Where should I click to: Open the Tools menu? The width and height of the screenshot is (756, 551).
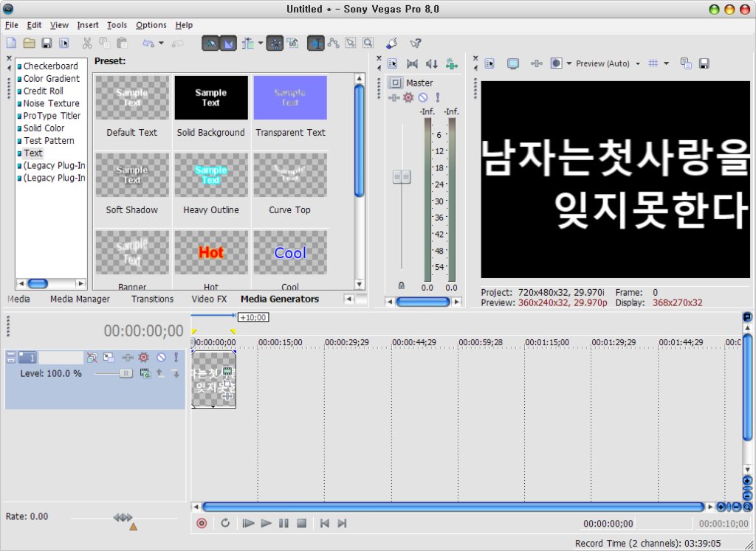tap(117, 25)
